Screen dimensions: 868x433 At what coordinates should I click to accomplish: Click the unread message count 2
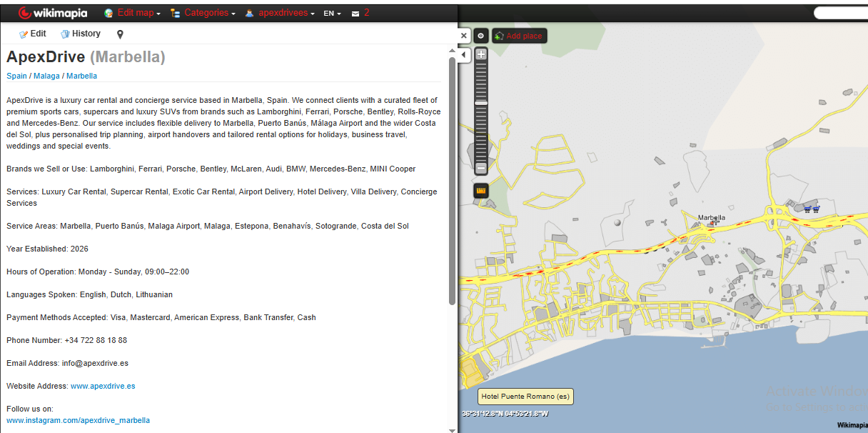click(367, 12)
